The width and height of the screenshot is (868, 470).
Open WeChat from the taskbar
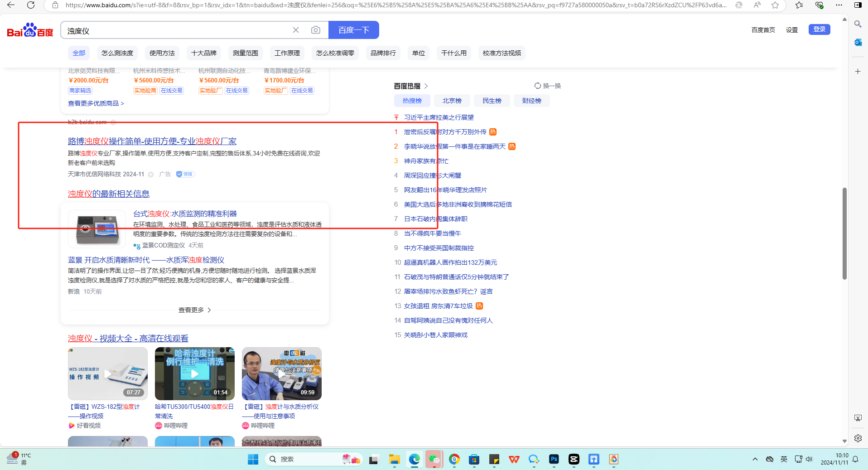[434, 459]
